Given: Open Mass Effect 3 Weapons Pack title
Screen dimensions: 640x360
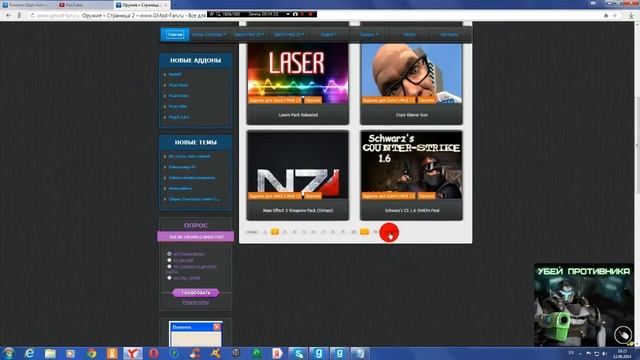Looking at the screenshot, I should (298, 211).
